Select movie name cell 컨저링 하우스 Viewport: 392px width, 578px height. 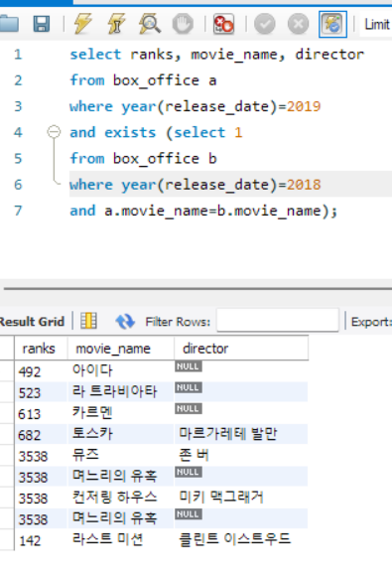click(121, 498)
